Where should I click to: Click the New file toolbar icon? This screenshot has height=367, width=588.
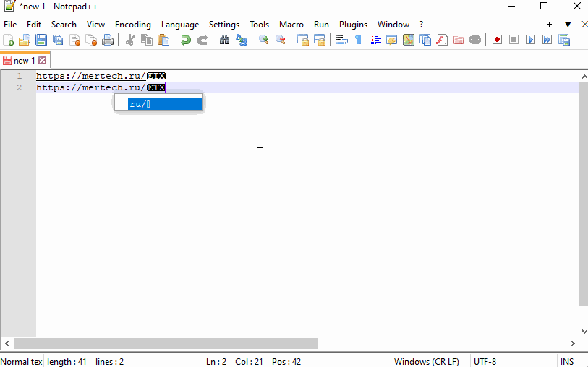coord(9,40)
